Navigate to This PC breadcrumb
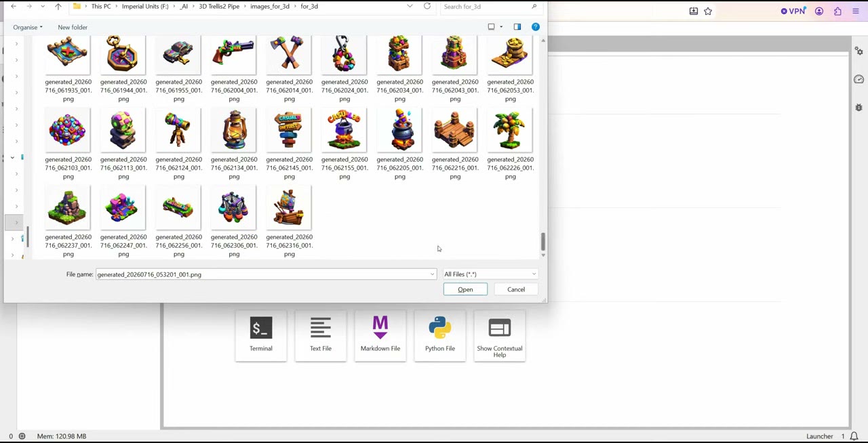 click(101, 6)
